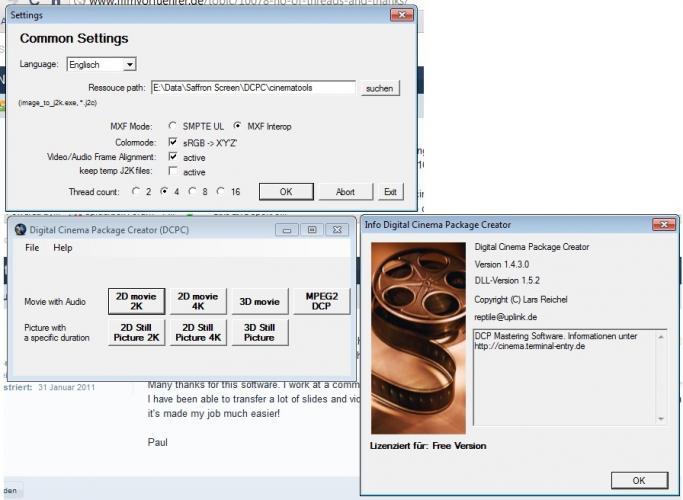Set thread count to 8
The width and height of the screenshot is (683, 500).
(x=193, y=191)
